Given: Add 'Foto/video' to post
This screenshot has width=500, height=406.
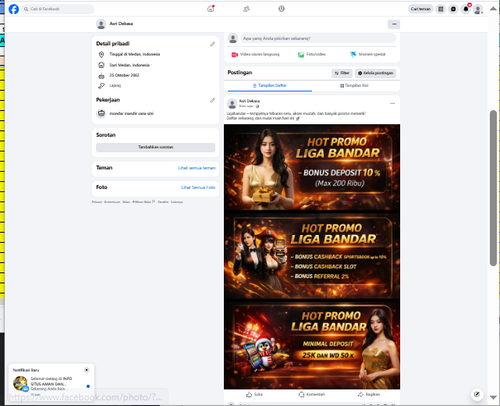Looking at the screenshot, I should [x=312, y=54].
